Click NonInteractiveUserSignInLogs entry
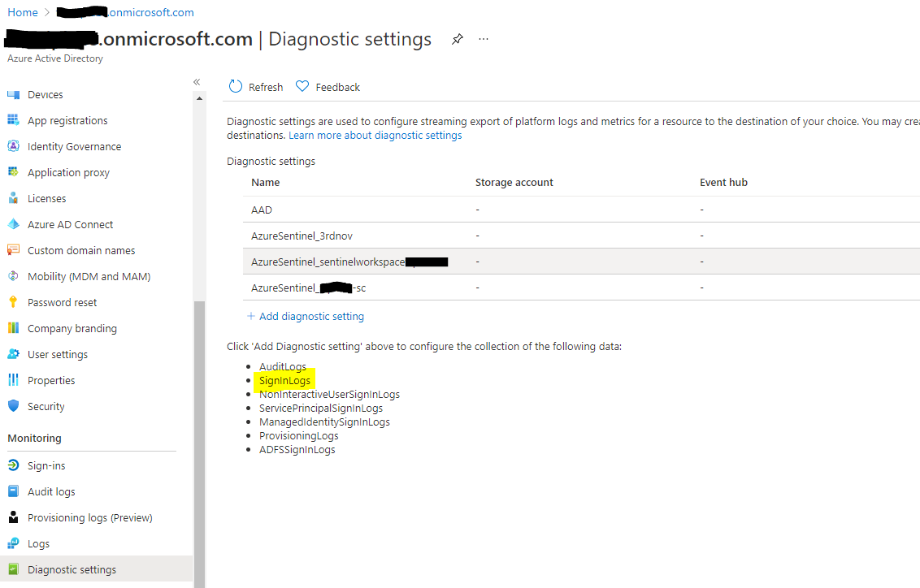Viewport: 920px width, 588px height. click(330, 394)
